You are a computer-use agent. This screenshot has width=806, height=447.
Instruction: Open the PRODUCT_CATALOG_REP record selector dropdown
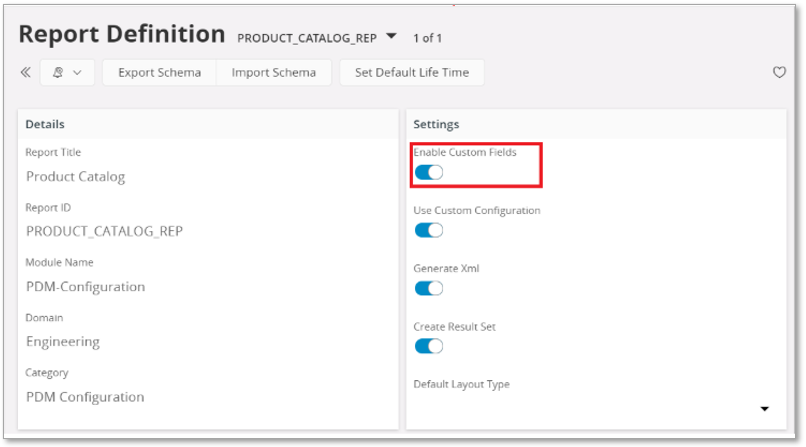[393, 38]
